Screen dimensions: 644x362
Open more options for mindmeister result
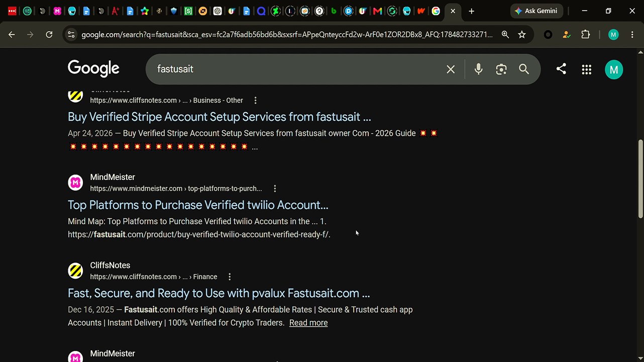click(275, 189)
